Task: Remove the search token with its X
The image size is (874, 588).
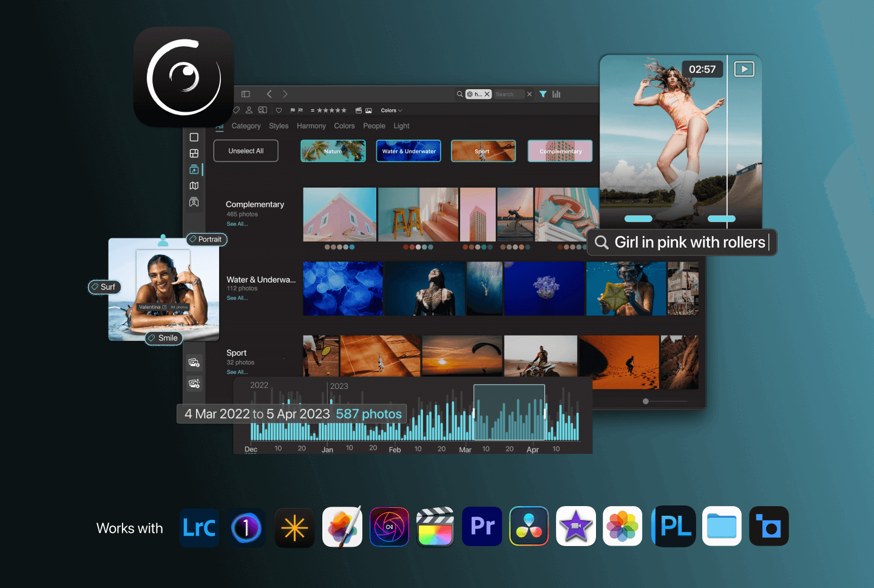Action: 487,94
